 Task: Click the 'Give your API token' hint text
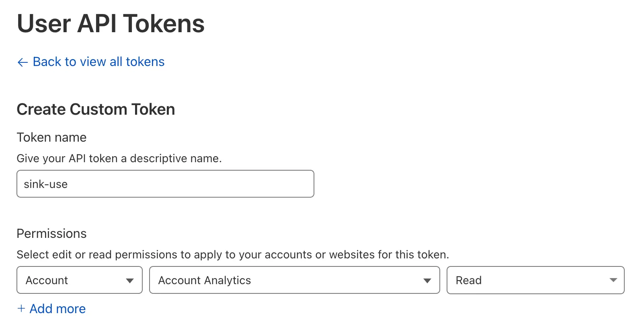119,159
